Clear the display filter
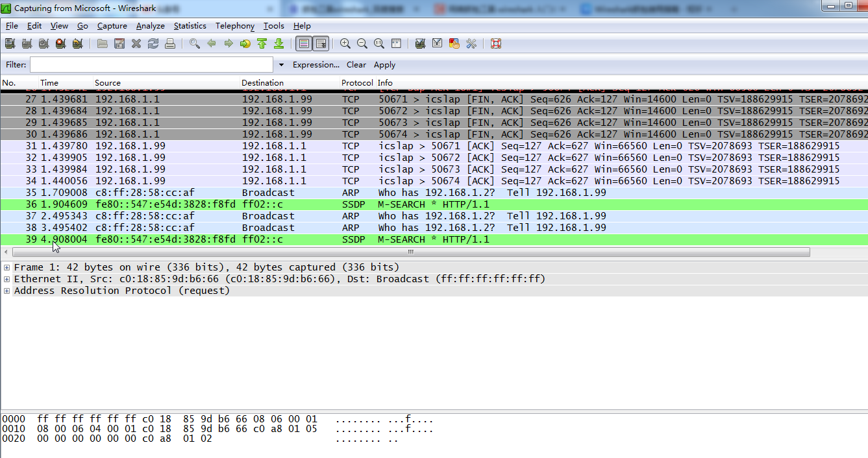The width and height of the screenshot is (868, 458). [x=356, y=65]
